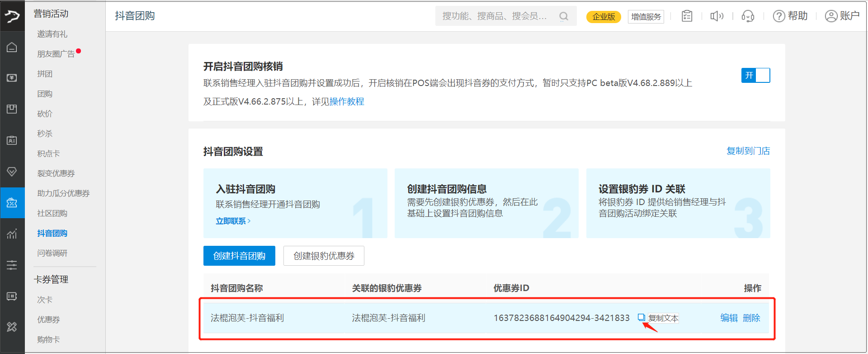Open 朋友圈广告 in the side menu
868x354 pixels.
[56, 54]
